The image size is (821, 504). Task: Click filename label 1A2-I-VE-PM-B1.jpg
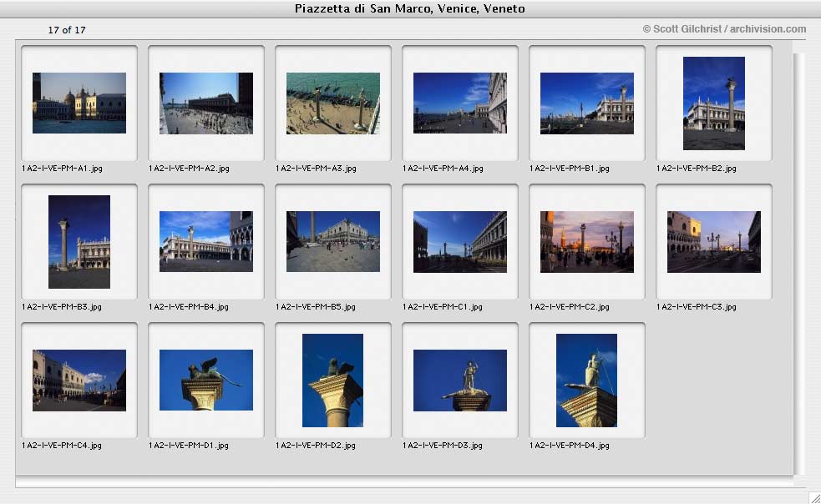tap(570, 169)
